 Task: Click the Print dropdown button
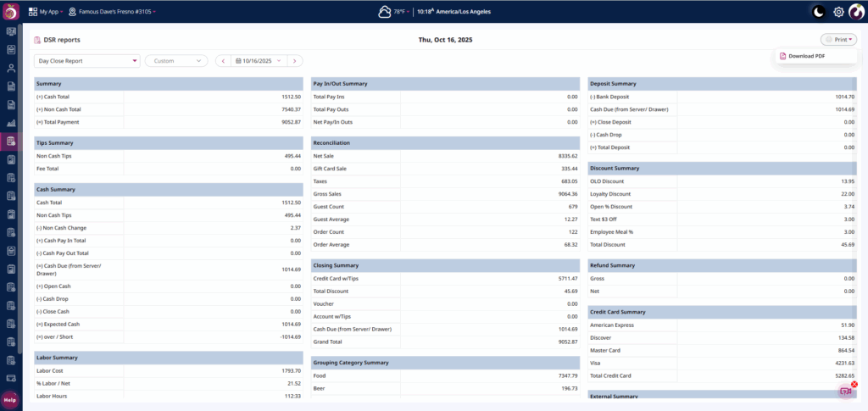(838, 39)
